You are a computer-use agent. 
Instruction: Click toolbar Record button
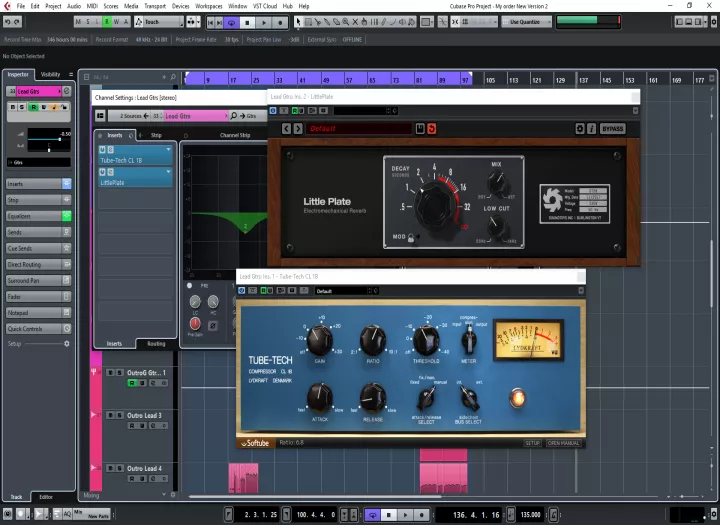(x=280, y=22)
